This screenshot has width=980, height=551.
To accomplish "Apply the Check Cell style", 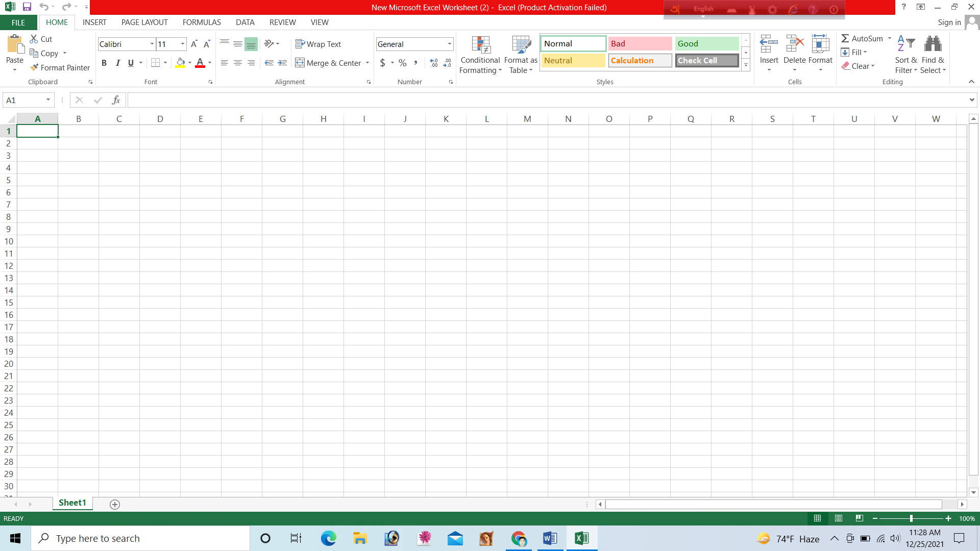I will (x=707, y=60).
